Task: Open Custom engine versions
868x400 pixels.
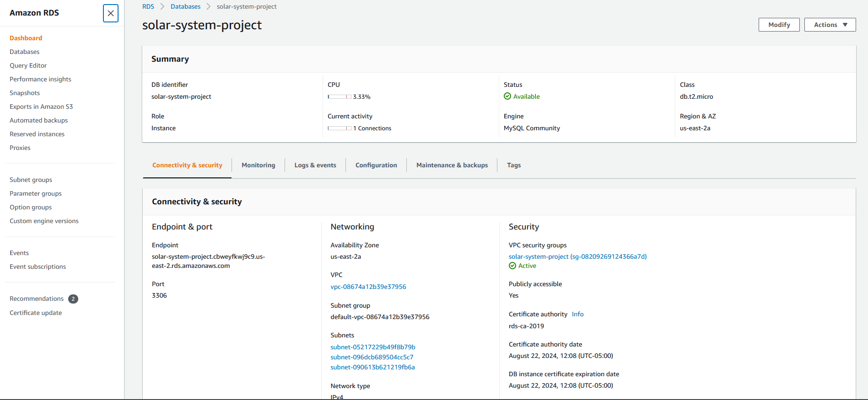Action: (x=44, y=221)
